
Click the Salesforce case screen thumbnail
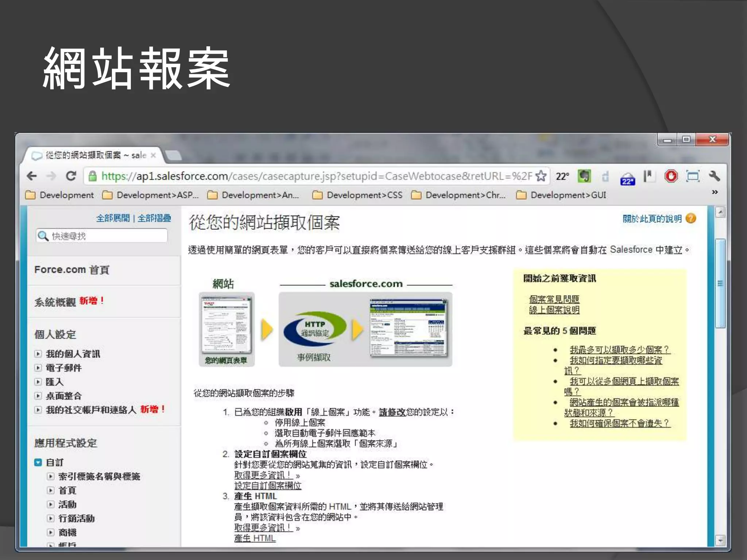coord(409,328)
